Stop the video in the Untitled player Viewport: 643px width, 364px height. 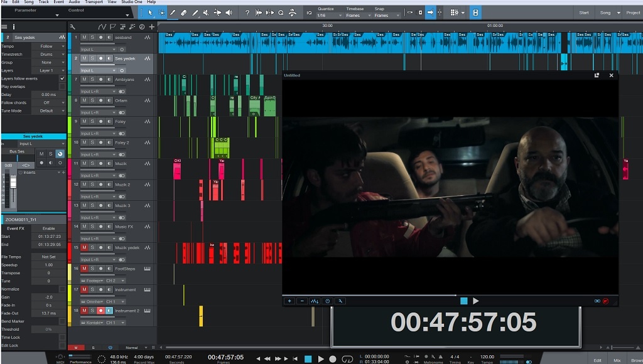coord(464,301)
